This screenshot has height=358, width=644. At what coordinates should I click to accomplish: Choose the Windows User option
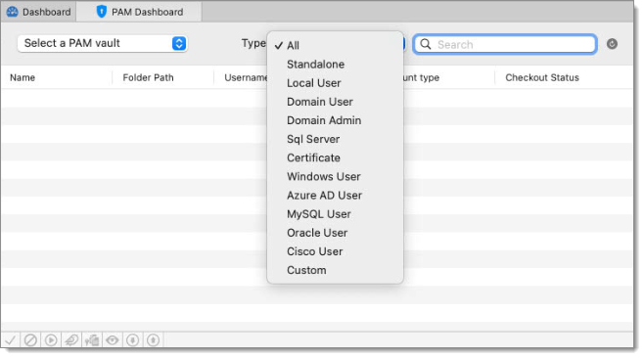pos(335,176)
